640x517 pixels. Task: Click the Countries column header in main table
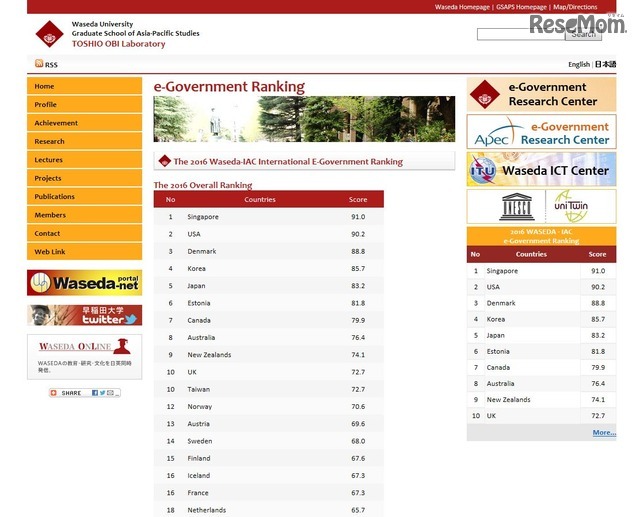coord(260,200)
